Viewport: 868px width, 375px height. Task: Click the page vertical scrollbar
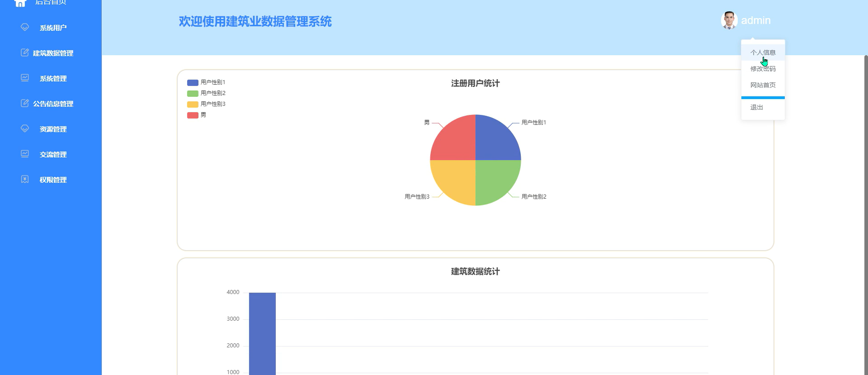(x=866, y=215)
